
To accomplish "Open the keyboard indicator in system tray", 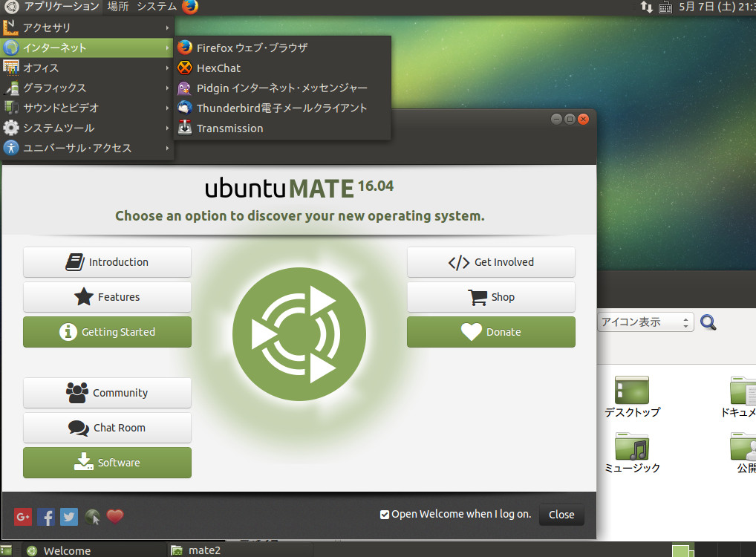I will (x=665, y=7).
